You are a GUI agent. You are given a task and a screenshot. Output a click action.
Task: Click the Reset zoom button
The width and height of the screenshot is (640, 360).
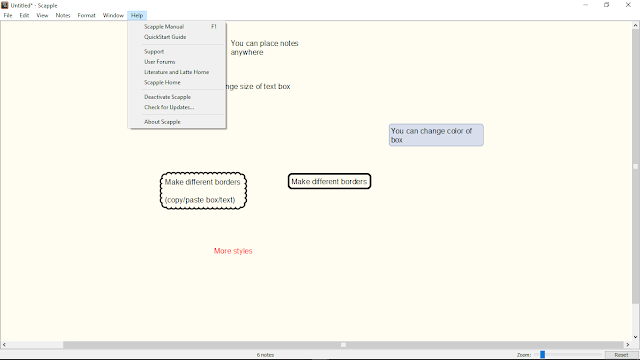point(621,355)
